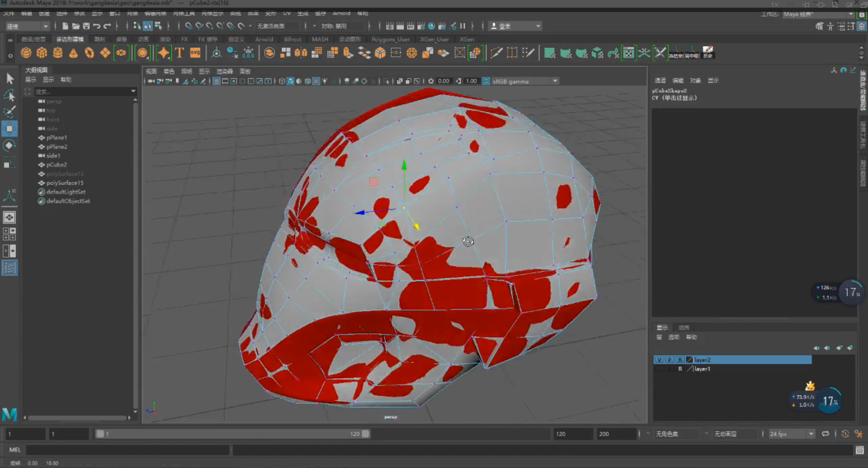Image resolution: width=868 pixels, height=468 pixels.
Task: Click the New Scene icon
Action: (65, 26)
